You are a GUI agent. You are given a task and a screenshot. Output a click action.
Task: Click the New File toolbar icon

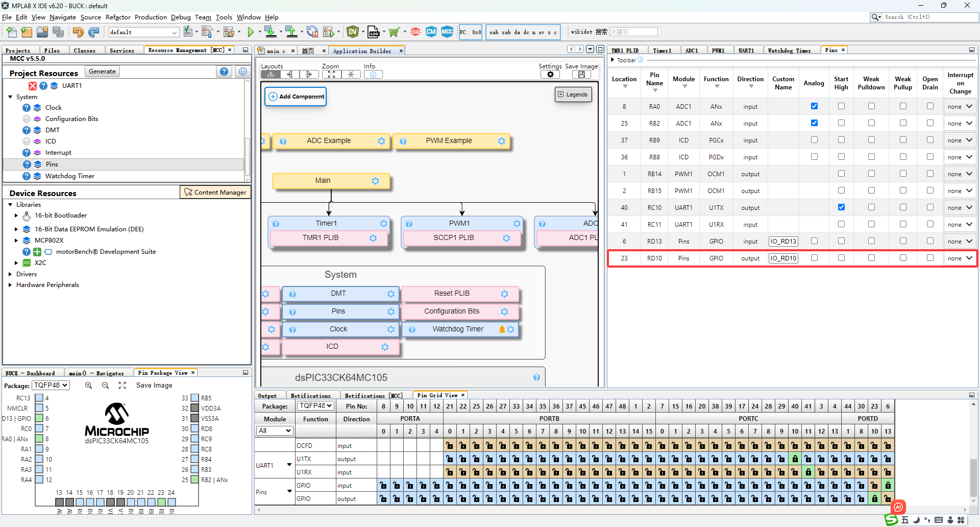(11, 32)
